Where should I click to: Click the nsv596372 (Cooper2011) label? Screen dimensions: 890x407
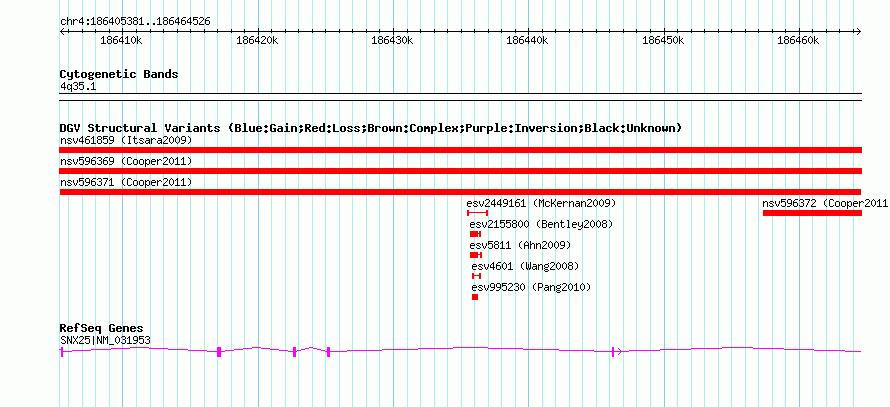825,203
